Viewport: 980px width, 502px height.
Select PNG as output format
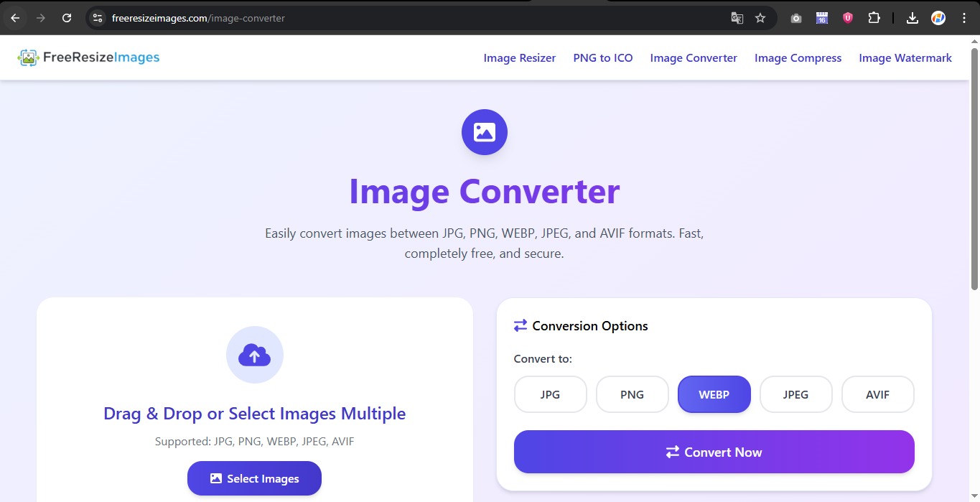633,394
